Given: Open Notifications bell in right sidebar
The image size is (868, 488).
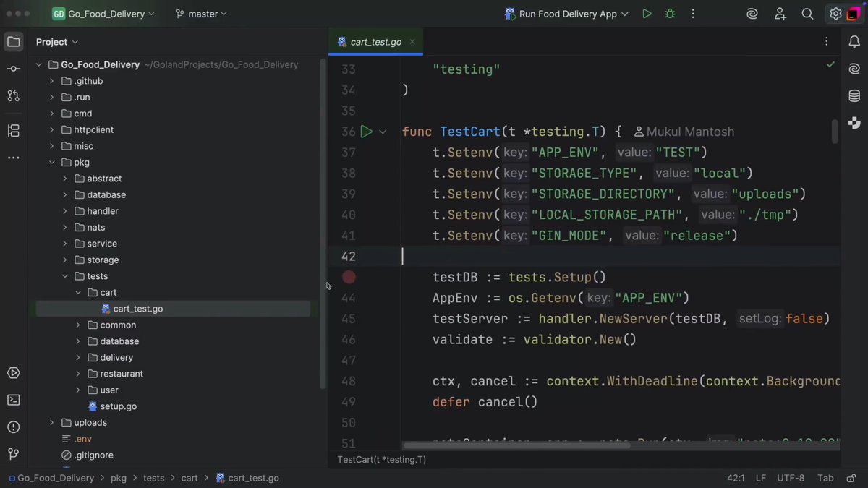Looking at the screenshot, I should tap(854, 42).
